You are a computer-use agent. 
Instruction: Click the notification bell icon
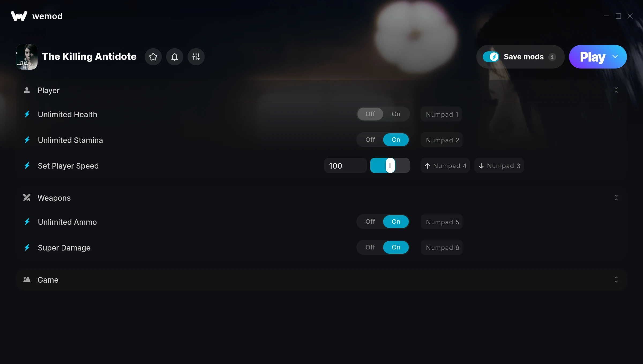pyautogui.click(x=175, y=56)
